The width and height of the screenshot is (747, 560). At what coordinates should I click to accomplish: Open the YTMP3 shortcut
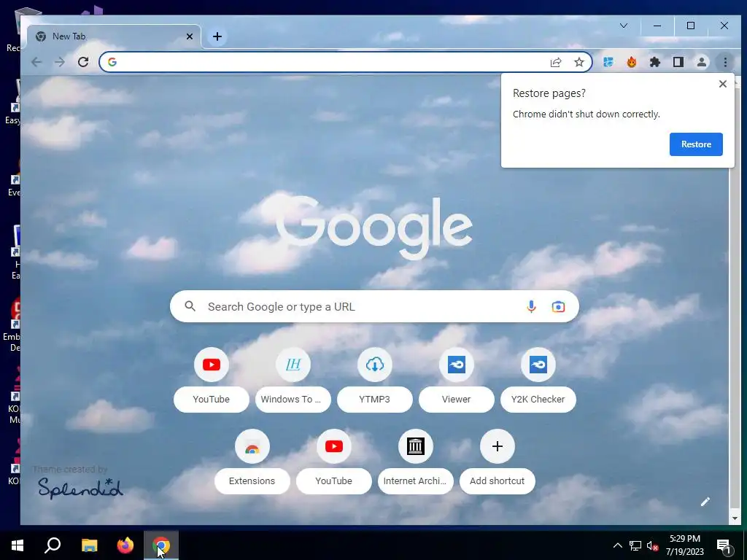[374, 381]
